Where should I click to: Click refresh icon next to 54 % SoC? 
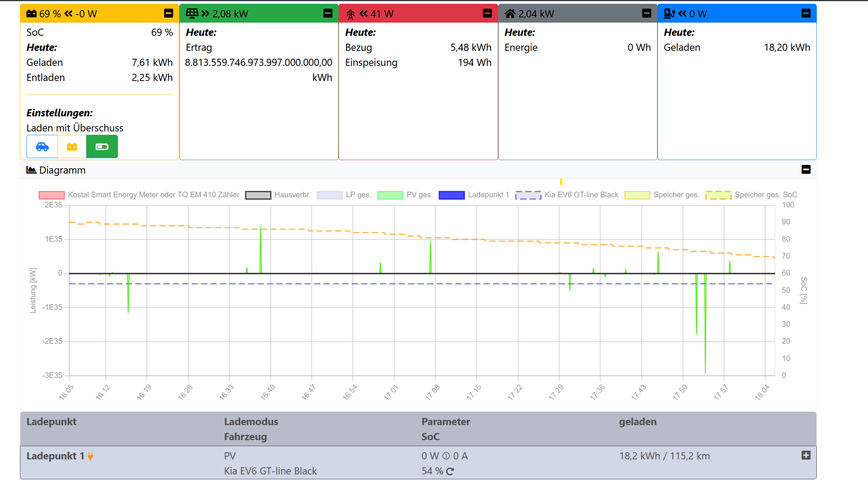pos(450,471)
